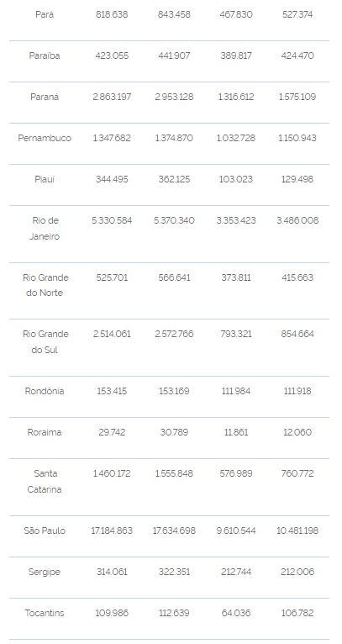Select Rio Grande do Sul value 2.572.766
This screenshot has width=342, height=644.
pyautogui.click(x=174, y=334)
